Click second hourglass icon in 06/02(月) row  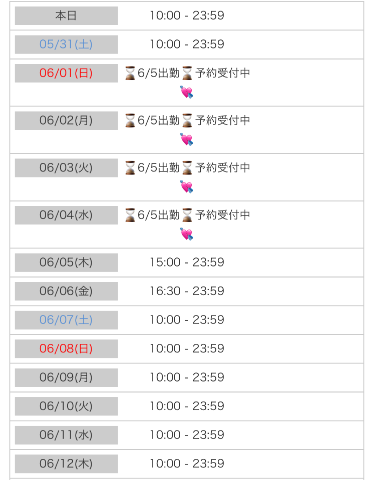click(x=187, y=120)
